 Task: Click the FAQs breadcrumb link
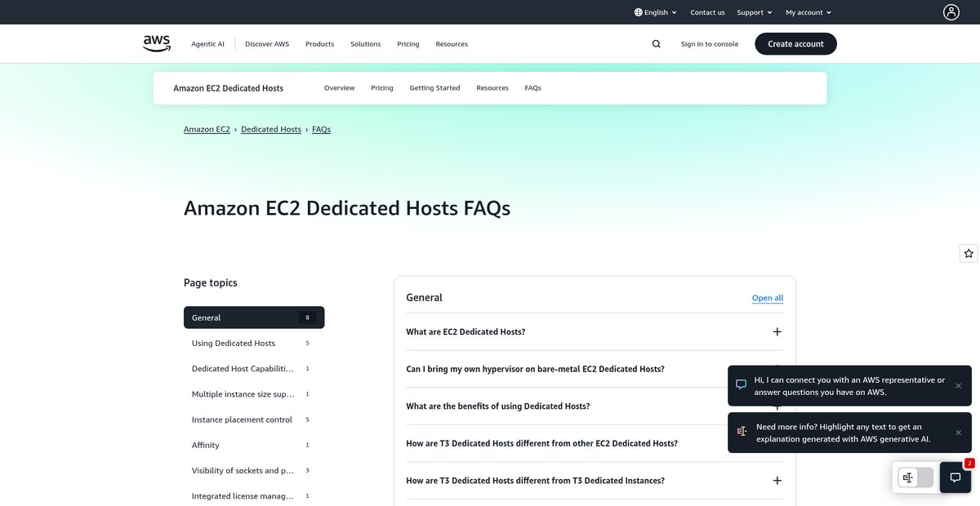[321, 130]
